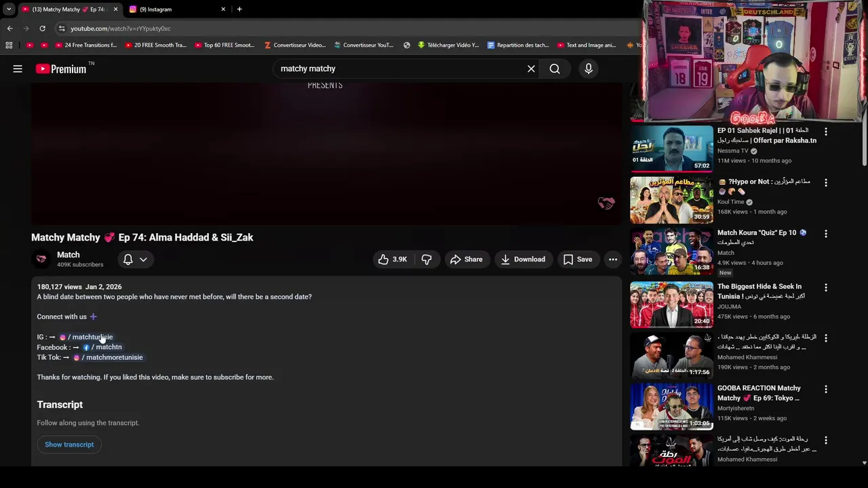Open options for the 'Hype or Not' video
This screenshot has height=488, width=868.
coord(826,182)
